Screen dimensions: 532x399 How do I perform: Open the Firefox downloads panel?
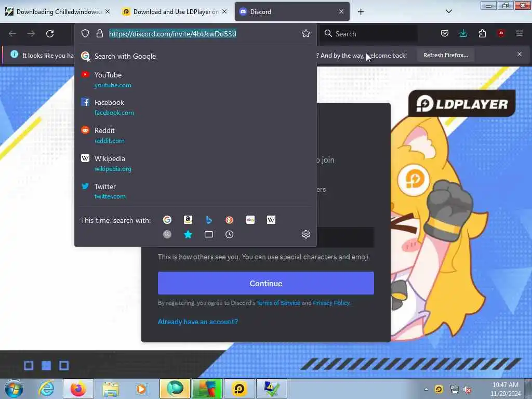click(x=463, y=33)
